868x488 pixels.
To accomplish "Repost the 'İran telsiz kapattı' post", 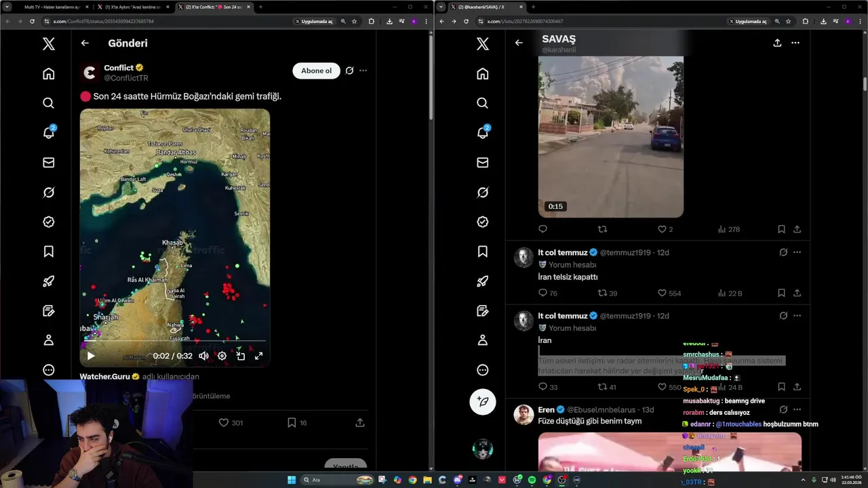I will (601, 293).
